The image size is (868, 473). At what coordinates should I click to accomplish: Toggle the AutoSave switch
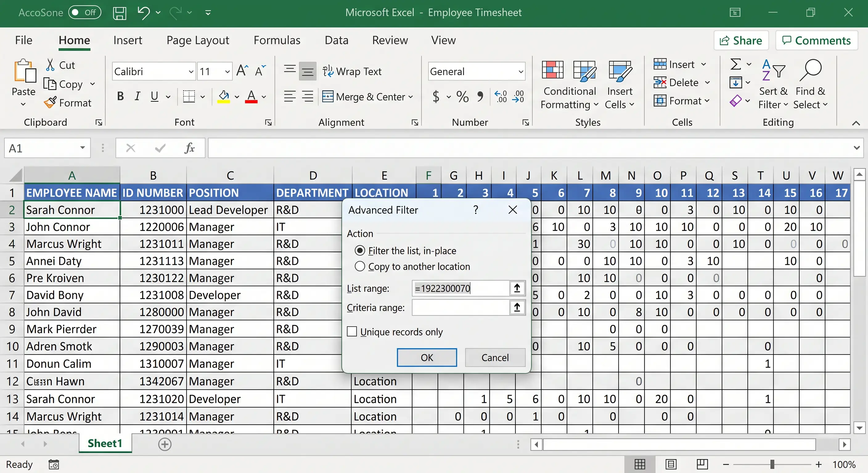click(84, 13)
